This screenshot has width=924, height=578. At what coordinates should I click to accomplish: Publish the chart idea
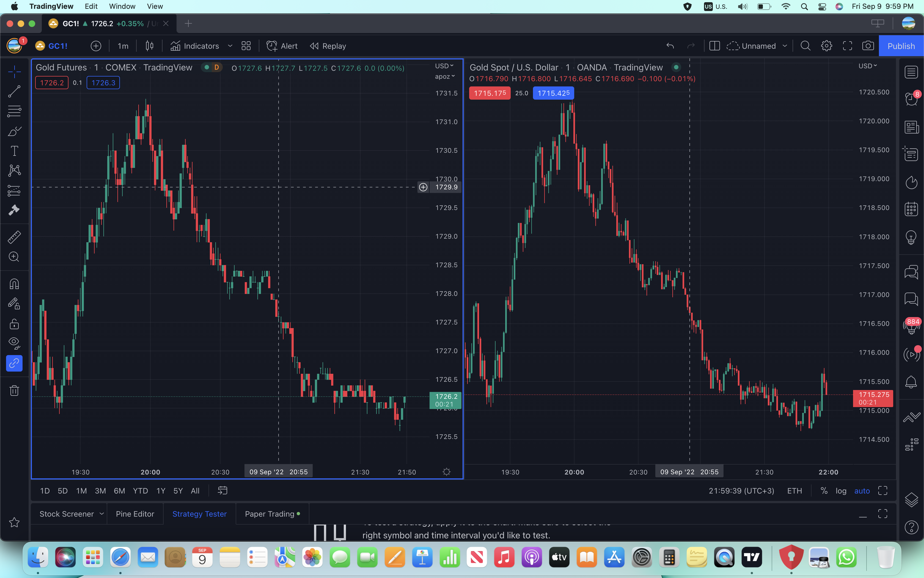click(x=901, y=46)
